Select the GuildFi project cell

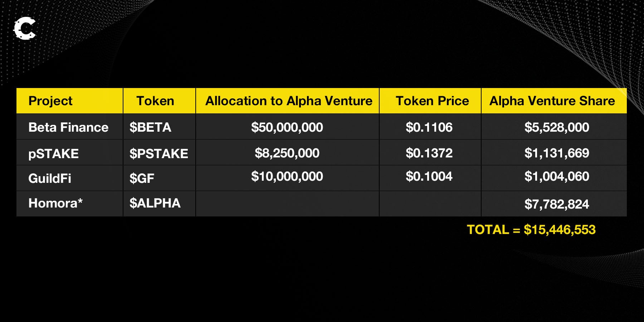pyautogui.click(x=50, y=178)
